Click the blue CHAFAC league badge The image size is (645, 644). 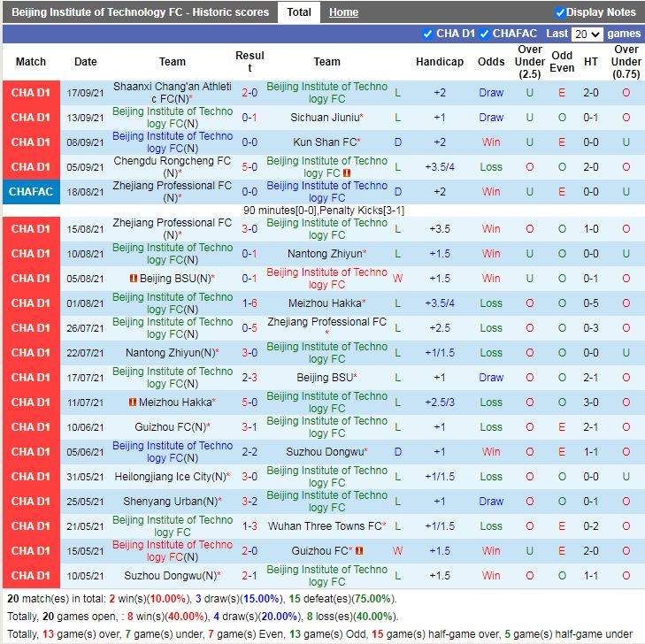(31, 192)
